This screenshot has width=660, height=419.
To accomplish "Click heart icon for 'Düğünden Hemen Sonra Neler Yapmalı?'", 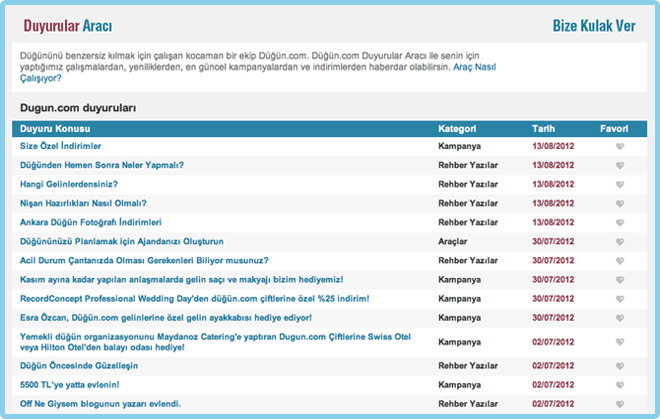I will 620,166.
